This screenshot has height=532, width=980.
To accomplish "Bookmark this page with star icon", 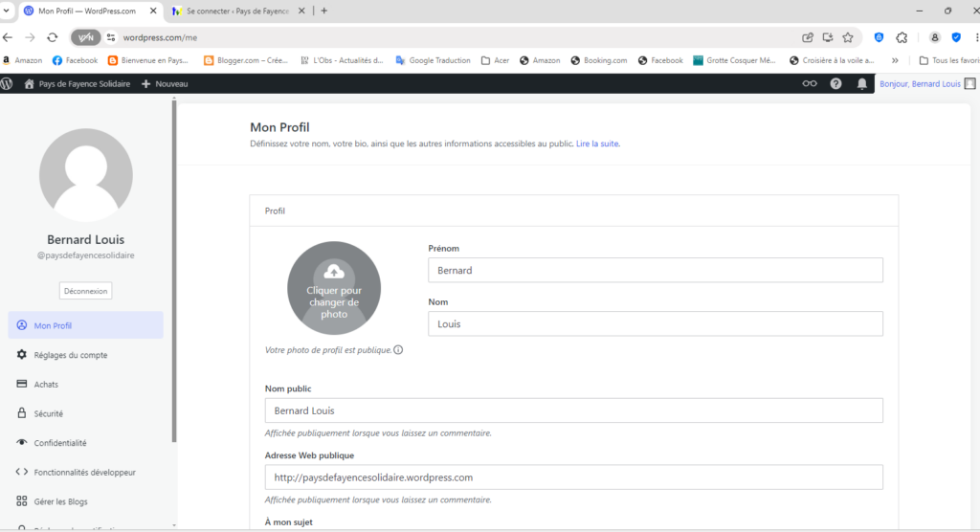I will (847, 37).
